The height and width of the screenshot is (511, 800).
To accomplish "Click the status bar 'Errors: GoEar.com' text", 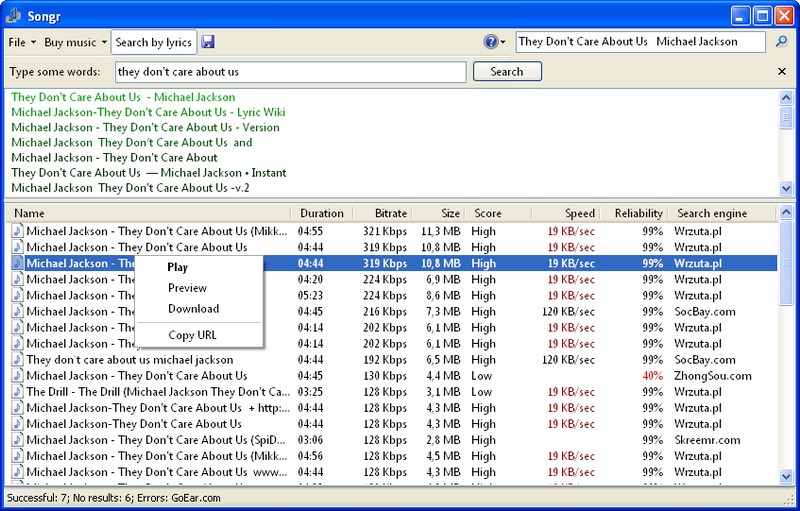I will pos(178,498).
